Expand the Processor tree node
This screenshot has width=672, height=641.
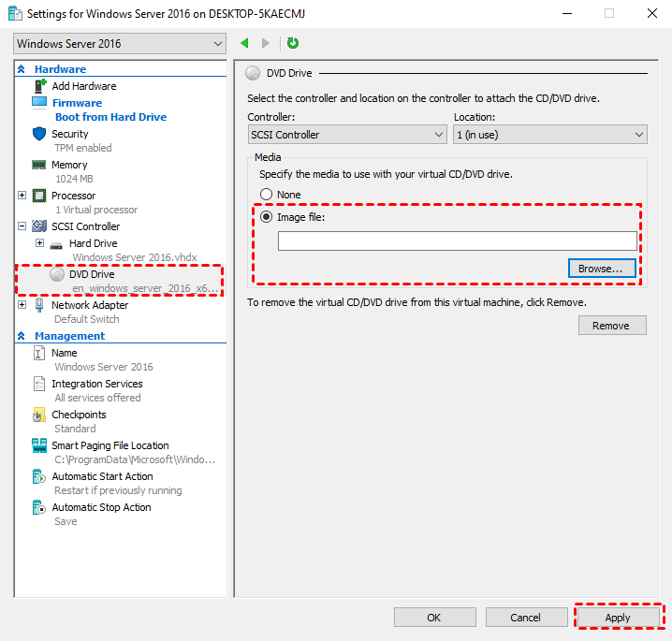pyautogui.click(x=22, y=196)
